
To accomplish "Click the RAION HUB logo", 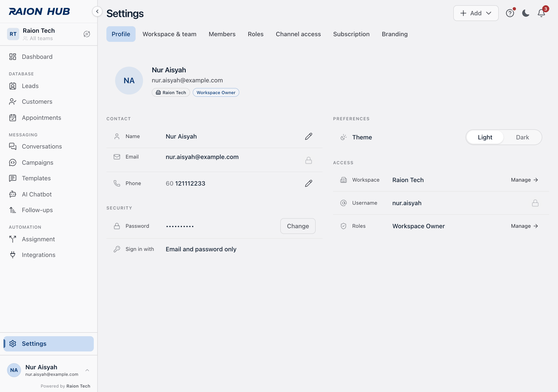I will [x=39, y=11].
